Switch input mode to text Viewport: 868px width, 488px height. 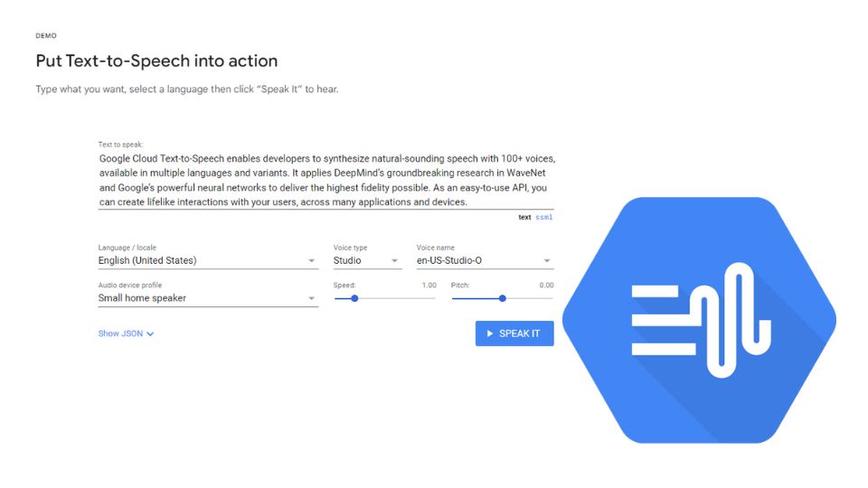pos(524,218)
